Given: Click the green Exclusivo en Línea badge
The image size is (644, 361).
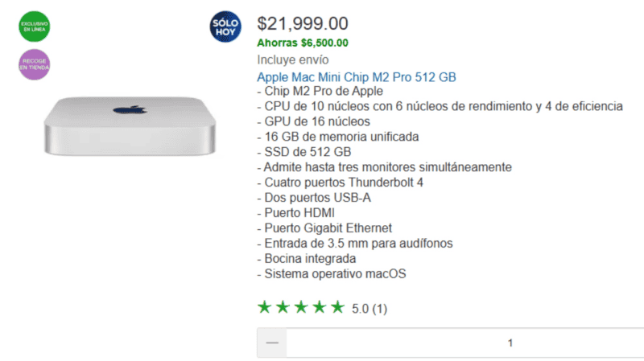Looking at the screenshot, I should pos(34,24).
